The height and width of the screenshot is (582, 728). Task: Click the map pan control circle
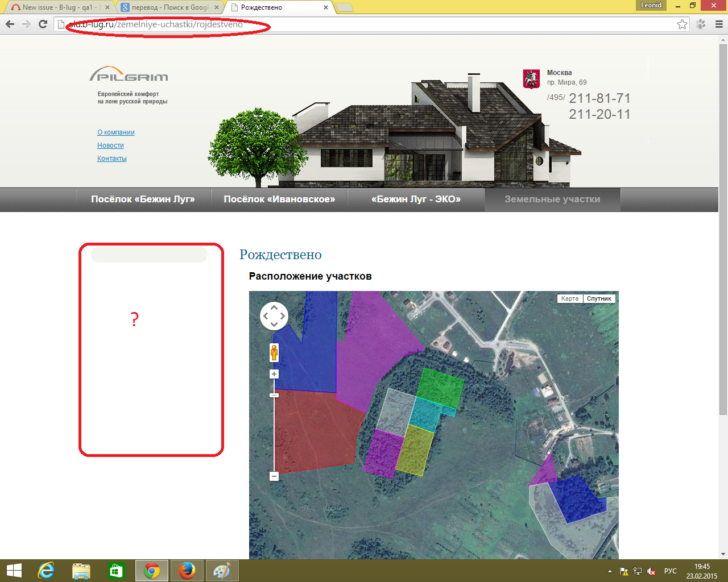click(x=274, y=316)
